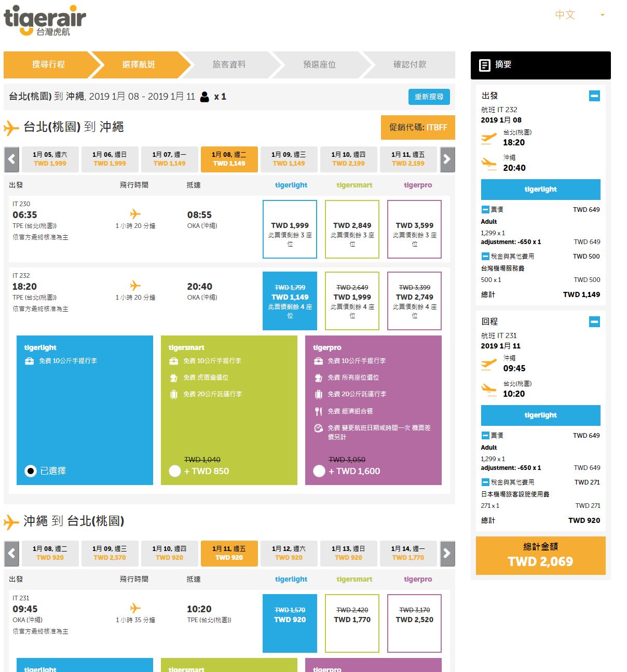Click the plane icon of flight IT 232
Image resolution: width=627 pixels, height=672 pixels.
(x=135, y=286)
